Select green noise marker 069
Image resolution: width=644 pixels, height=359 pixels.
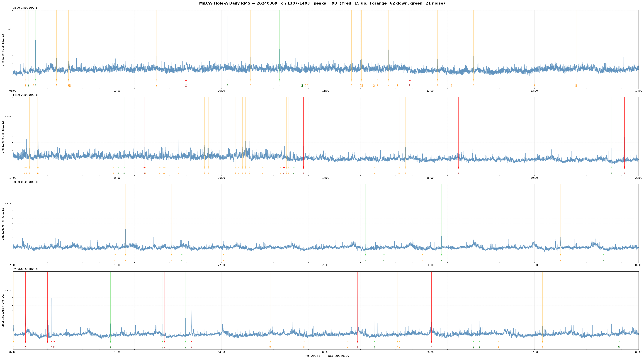[x=365, y=254]
